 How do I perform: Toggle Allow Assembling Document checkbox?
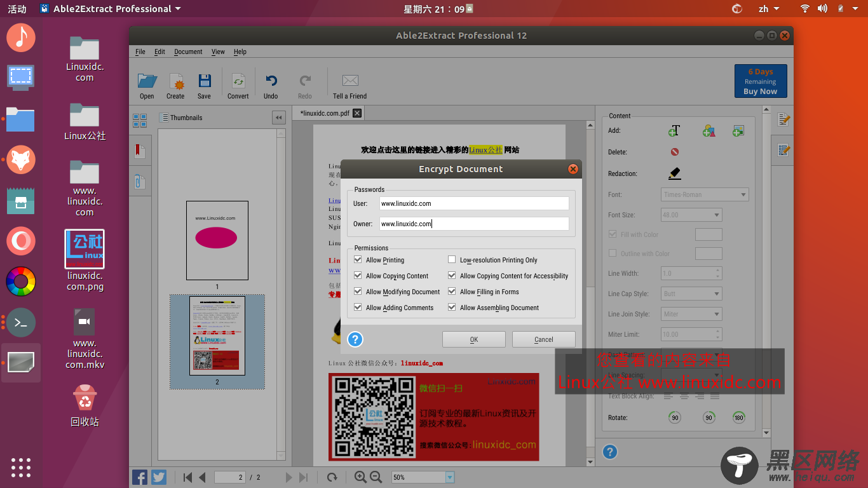452,308
